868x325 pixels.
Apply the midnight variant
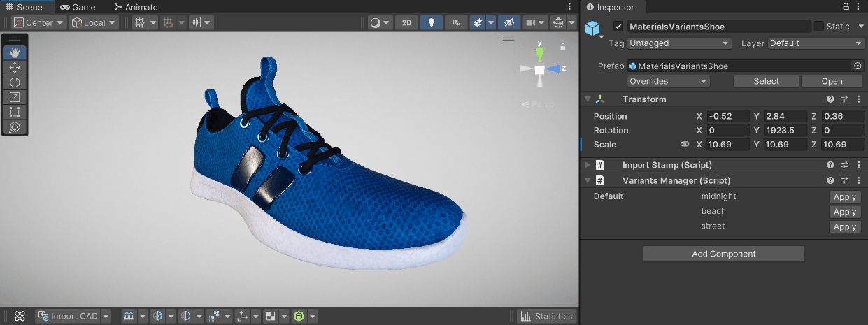pyautogui.click(x=845, y=197)
